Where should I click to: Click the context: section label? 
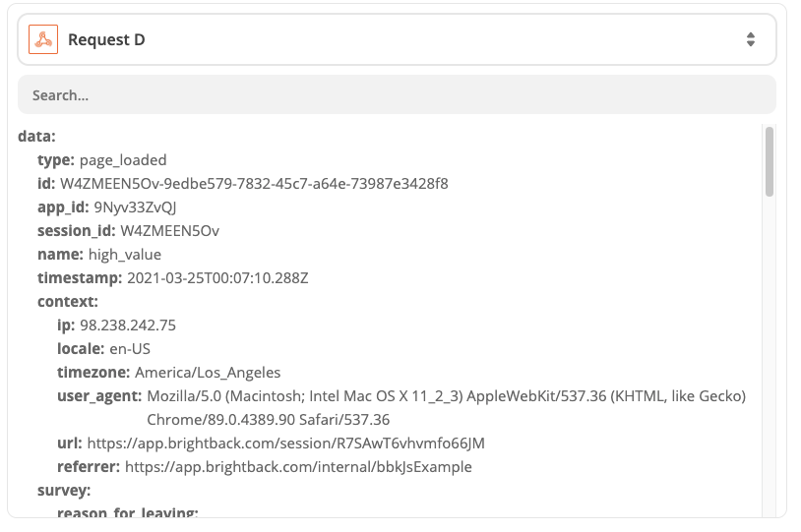(x=67, y=301)
